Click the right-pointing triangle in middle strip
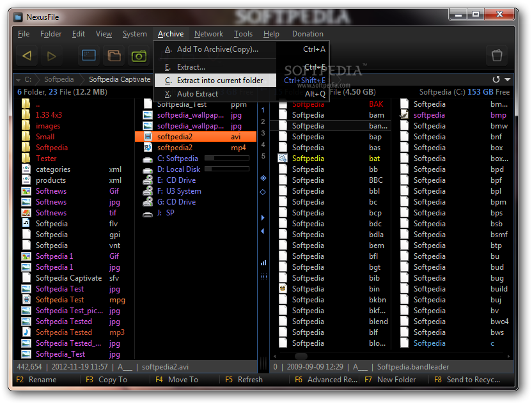The width and height of the screenshot is (532, 404). click(x=263, y=217)
